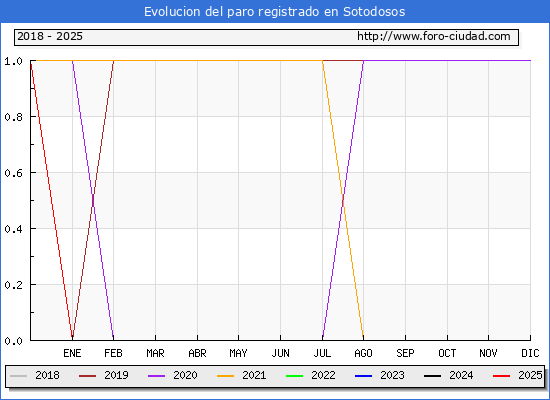Screen dimensions: 550x400
Task: Click the 0.6 y-axis value
Action: (x=13, y=173)
